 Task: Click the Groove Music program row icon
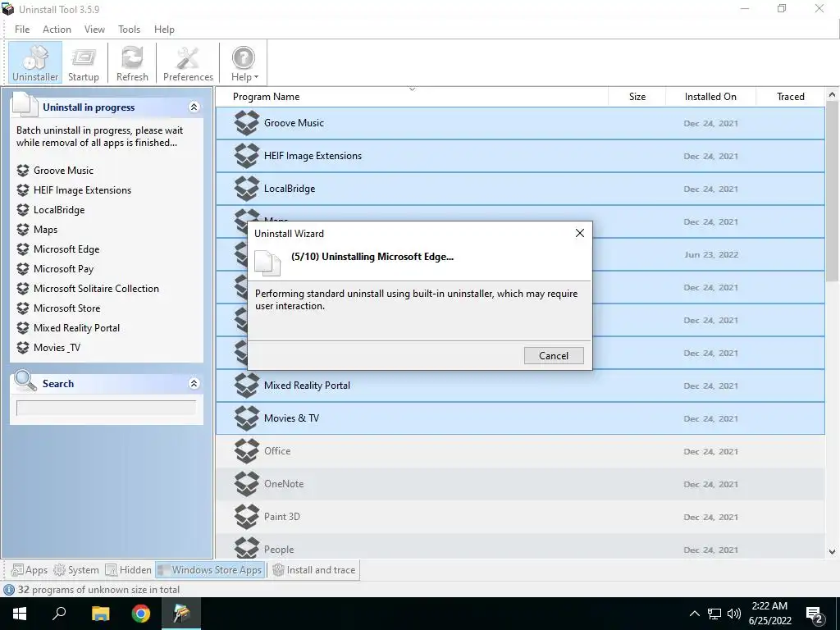(246, 123)
